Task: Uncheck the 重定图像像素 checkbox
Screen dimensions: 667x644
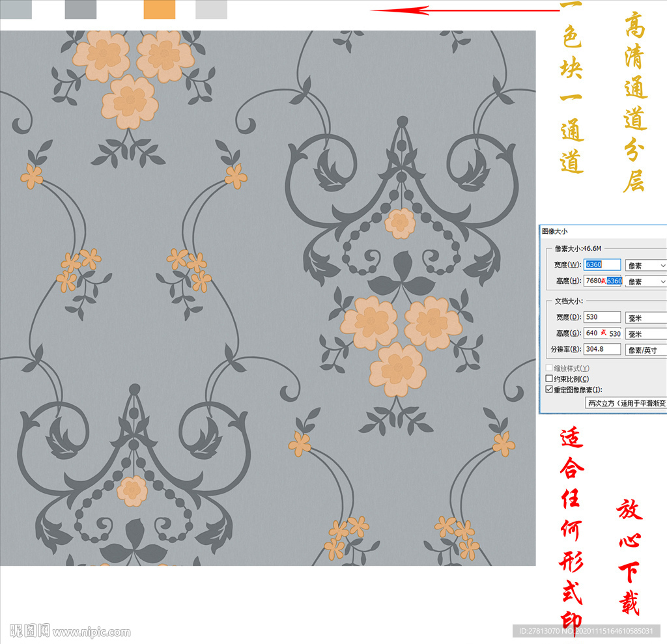Action: pos(549,389)
